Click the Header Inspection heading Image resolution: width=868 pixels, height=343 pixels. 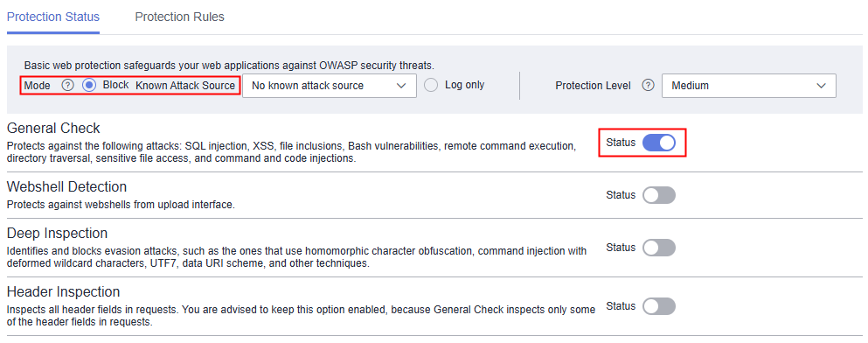click(x=63, y=290)
